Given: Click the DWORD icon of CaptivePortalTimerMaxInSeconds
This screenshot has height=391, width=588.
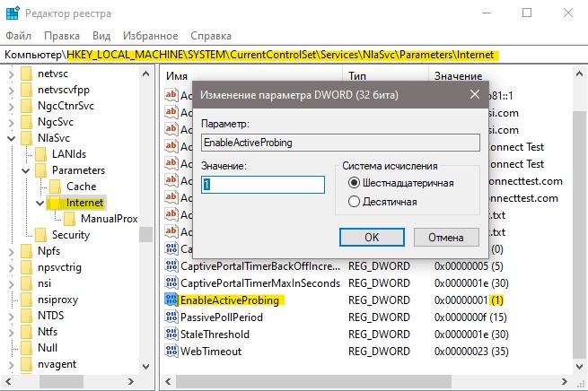Looking at the screenshot, I should pos(171,283).
